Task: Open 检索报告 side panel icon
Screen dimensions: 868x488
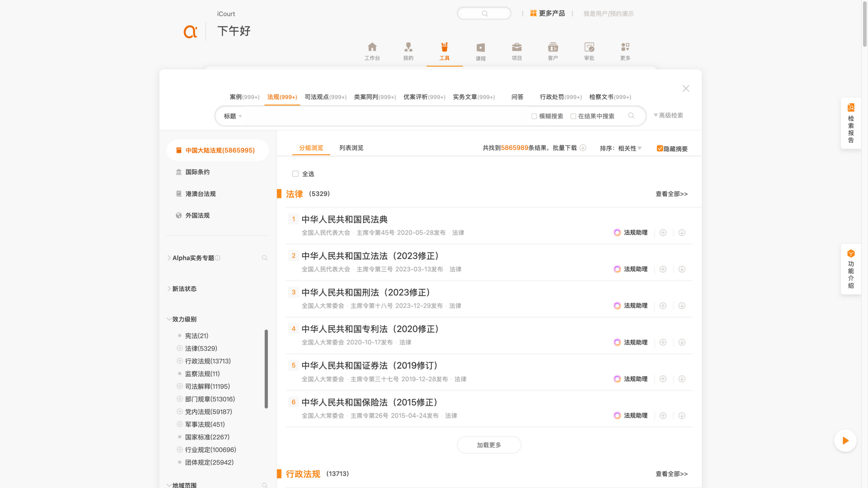Action: click(851, 108)
